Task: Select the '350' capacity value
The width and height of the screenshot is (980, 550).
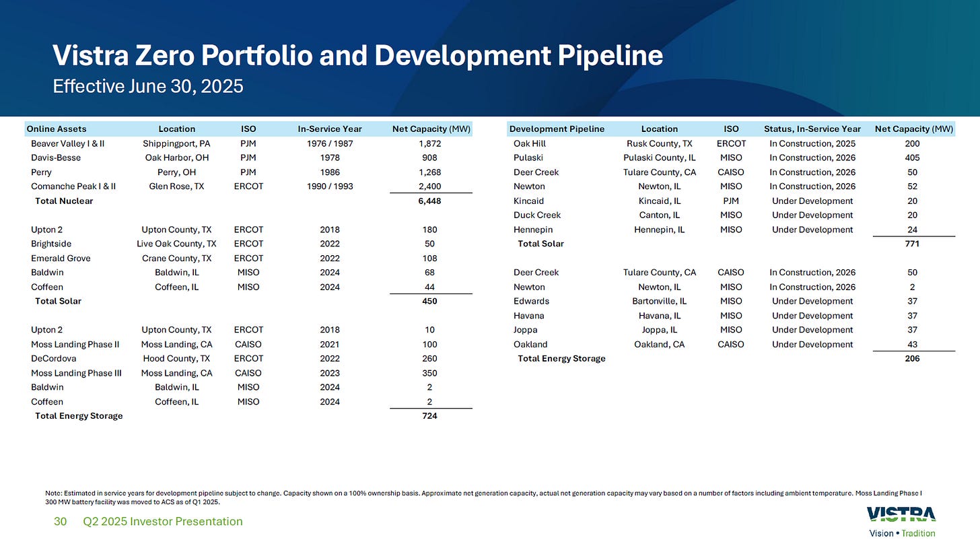Action: pyautogui.click(x=429, y=373)
